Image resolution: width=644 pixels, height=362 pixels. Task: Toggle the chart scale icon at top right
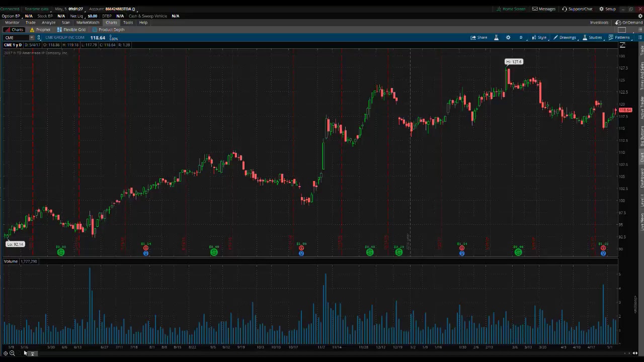(622, 45)
